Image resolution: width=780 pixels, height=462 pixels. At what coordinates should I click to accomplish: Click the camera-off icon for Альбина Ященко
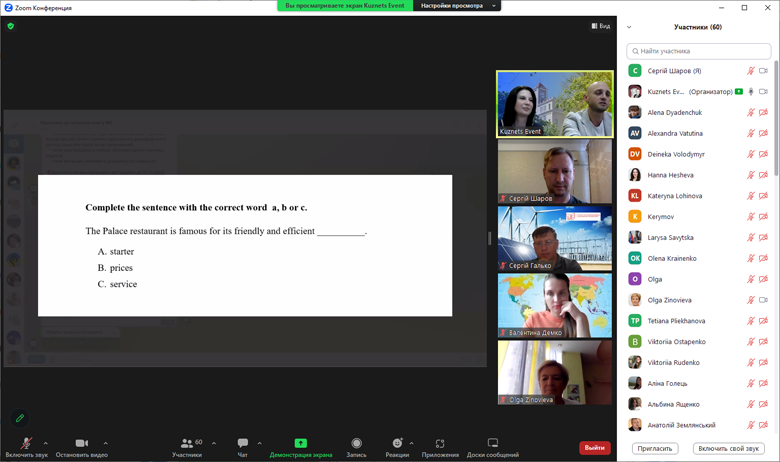click(763, 404)
